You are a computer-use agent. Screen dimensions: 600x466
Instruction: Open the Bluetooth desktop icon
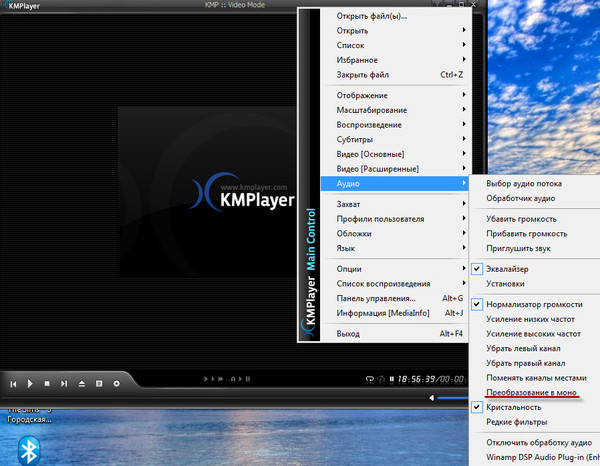pos(29,451)
